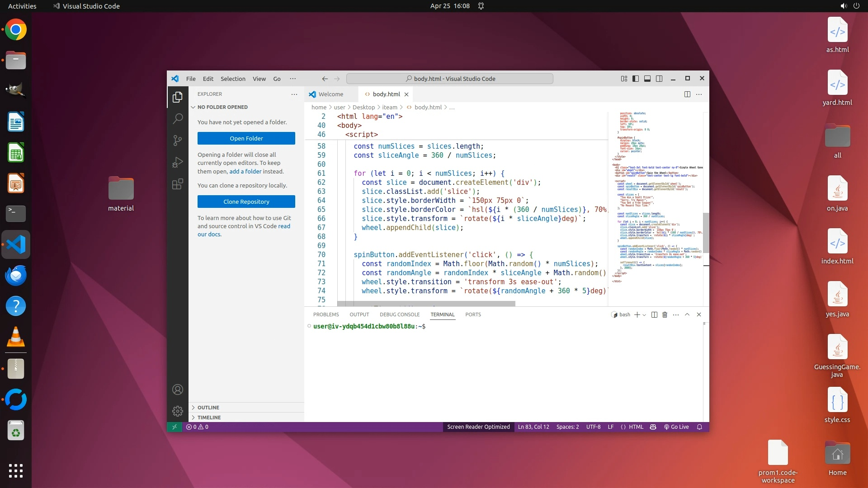Open the Run and Debug view
The height and width of the screenshot is (488, 868).
(178, 162)
